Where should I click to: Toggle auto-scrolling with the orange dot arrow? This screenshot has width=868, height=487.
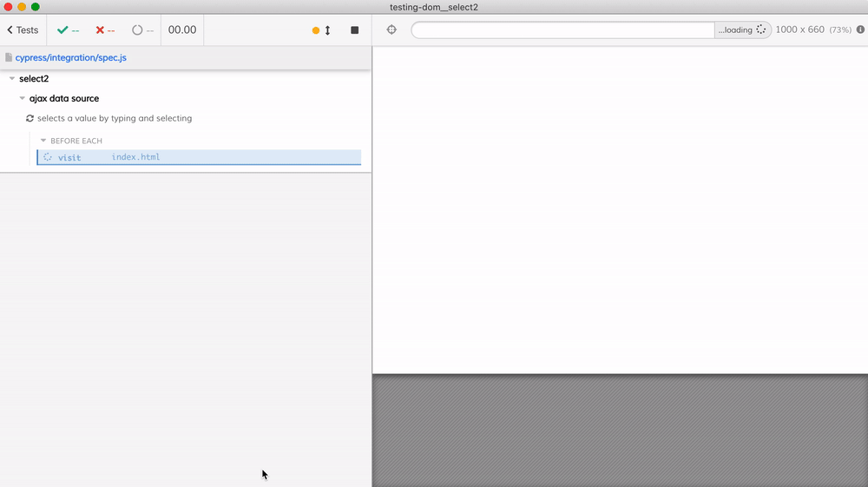[x=321, y=30]
